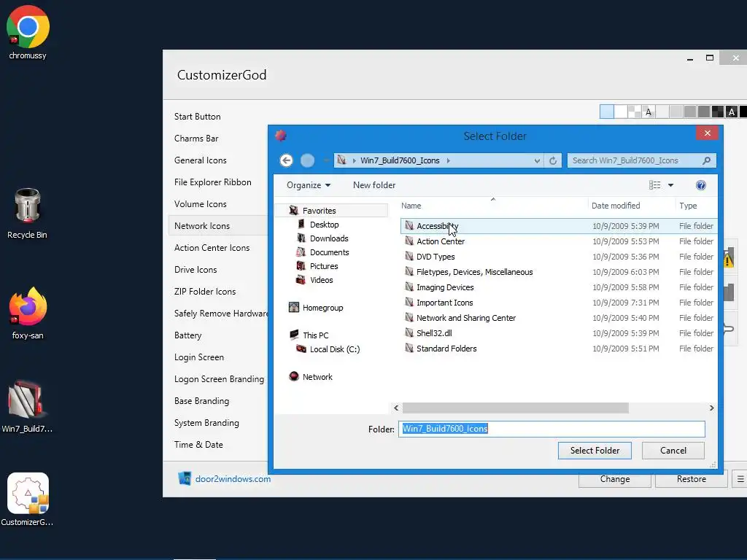Select Documents under Favorites
Viewport: 747px width, 560px height.
point(329,252)
